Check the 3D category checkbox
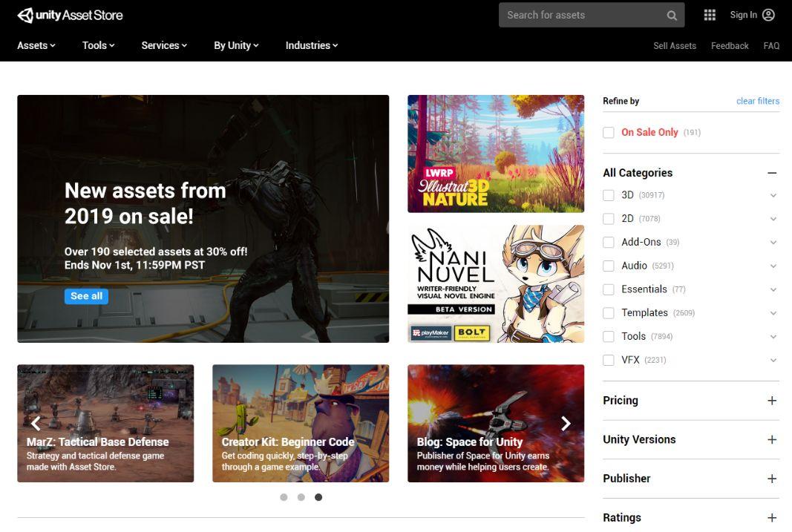This screenshot has height=532, width=792. 609,195
